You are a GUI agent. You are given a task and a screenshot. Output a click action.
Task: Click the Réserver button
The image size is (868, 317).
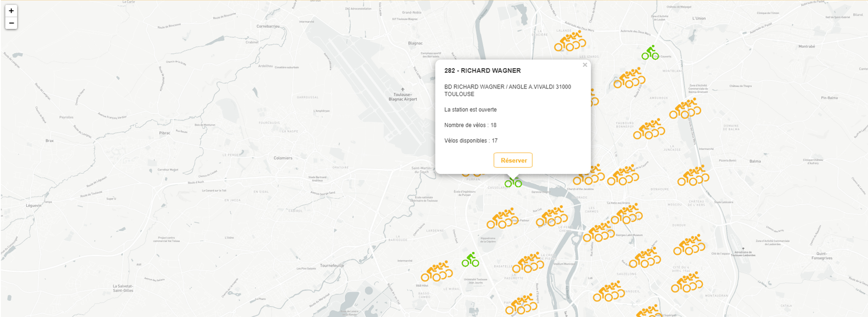(x=513, y=160)
